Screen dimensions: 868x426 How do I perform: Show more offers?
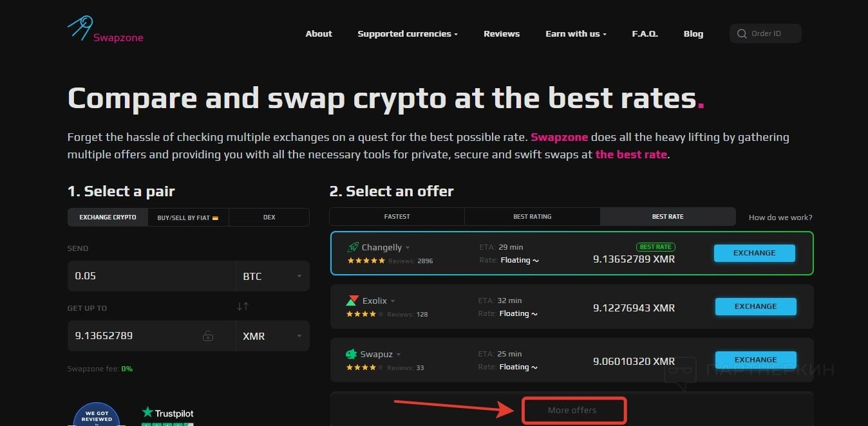[572, 410]
